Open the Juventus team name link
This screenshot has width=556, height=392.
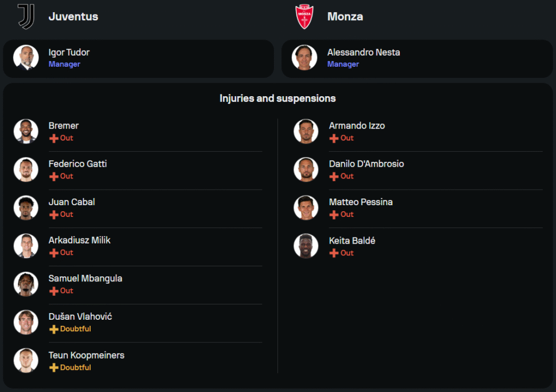coord(73,17)
